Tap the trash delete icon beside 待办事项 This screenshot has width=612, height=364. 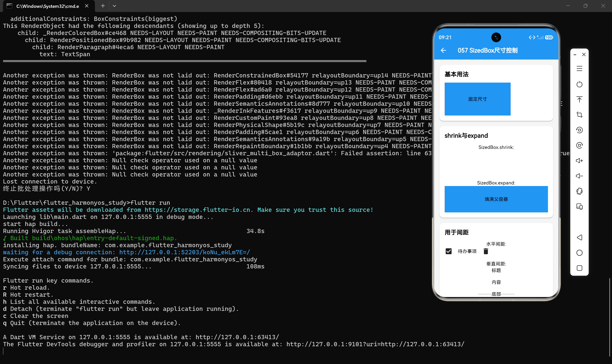coord(486,251)
